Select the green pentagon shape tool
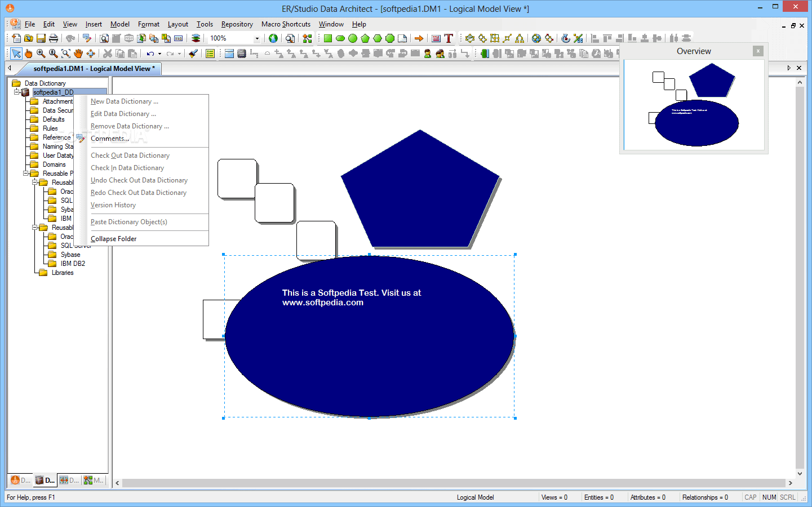This screenshot has width=812, height=507. pyautogui.click(x=365, y=38)
